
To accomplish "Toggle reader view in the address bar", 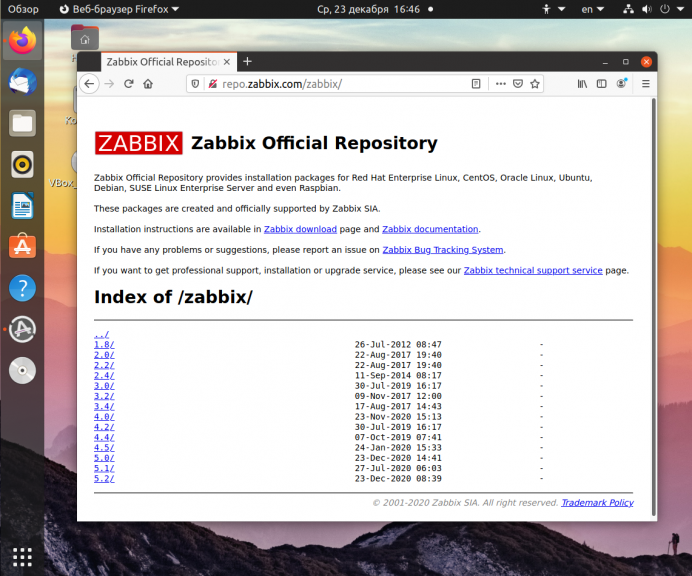I will tap(476, 84).
